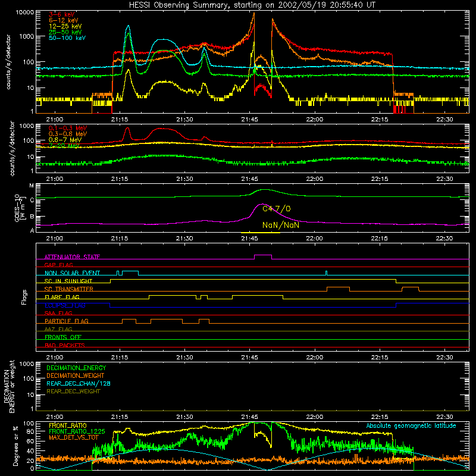Click the 'REAR_DEC_WEIGHT' legend label
Screen dimensions: 476x476
coord(73,392)
